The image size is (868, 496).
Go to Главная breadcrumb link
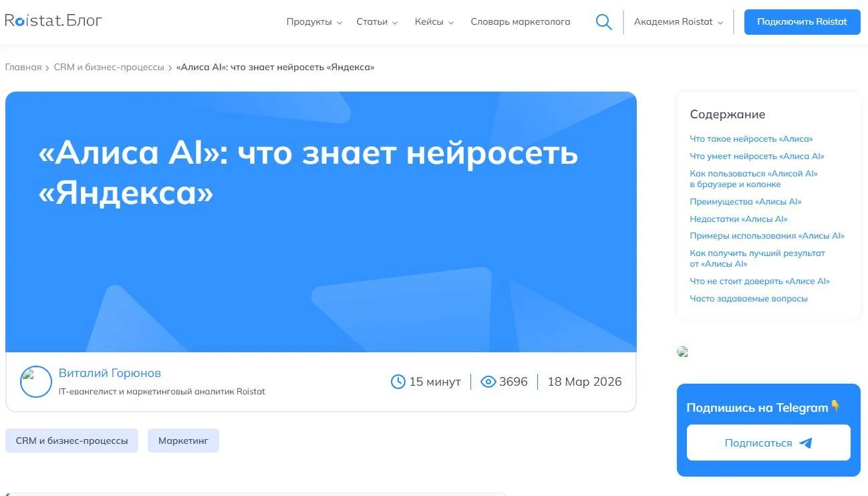point(23,68)
